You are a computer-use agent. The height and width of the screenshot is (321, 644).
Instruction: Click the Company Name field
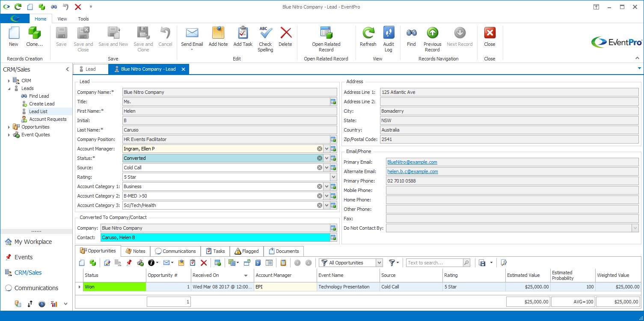[229, 92]
